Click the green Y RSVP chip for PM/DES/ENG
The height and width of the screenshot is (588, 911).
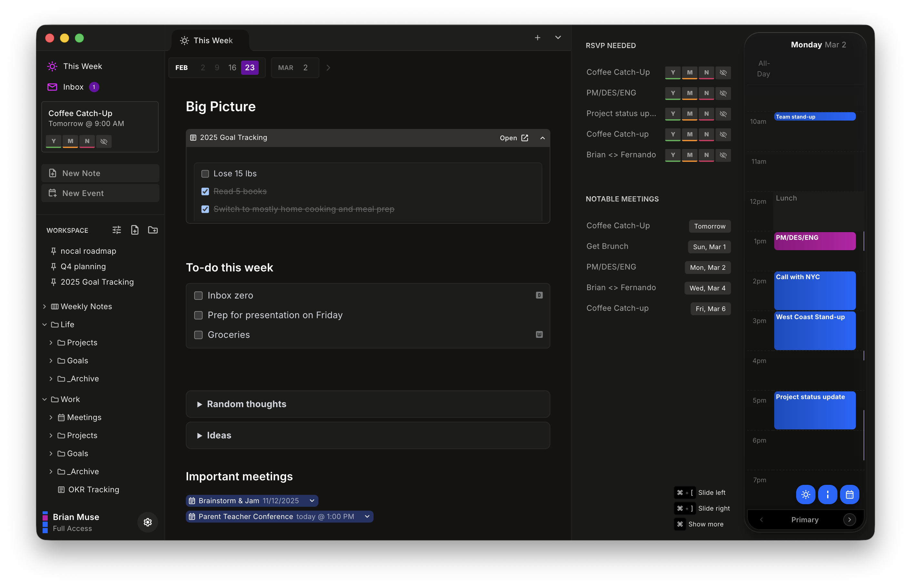[x=673, y=93]
